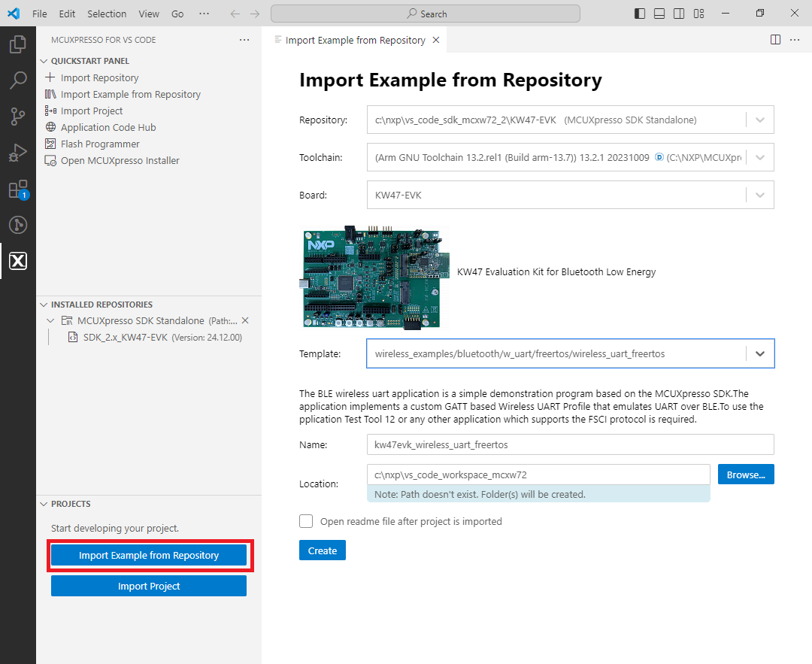Collapse the INSTALLED REPOSITORIES section

tap(45, 304)
